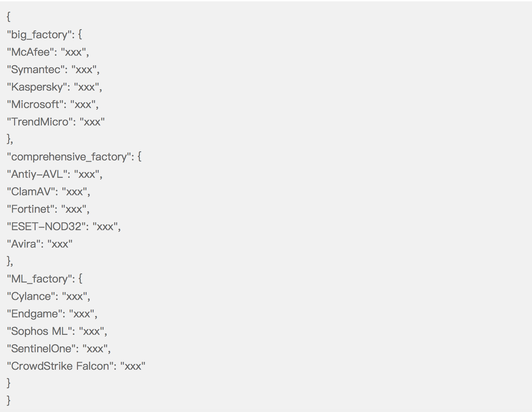The width and height of the screenshot is (532, 412).
Task: Click the "ML_factory" key text
Action: (39, 279)
